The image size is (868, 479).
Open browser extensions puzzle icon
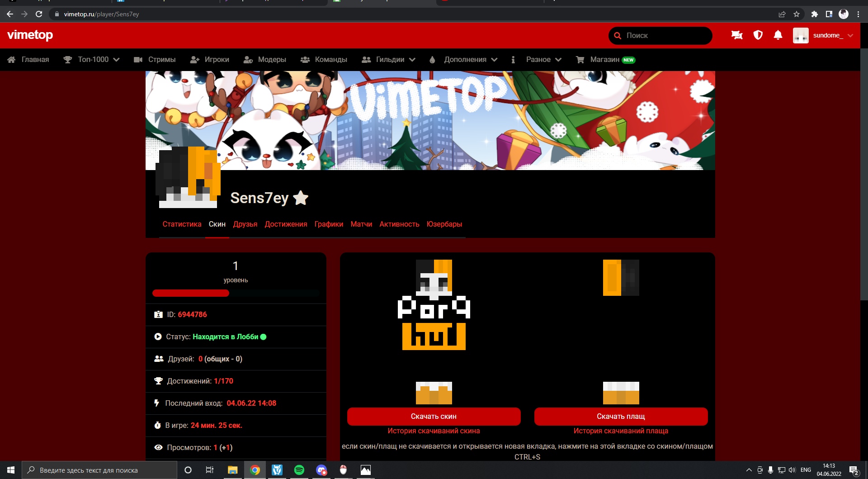[x=815, y=14]
